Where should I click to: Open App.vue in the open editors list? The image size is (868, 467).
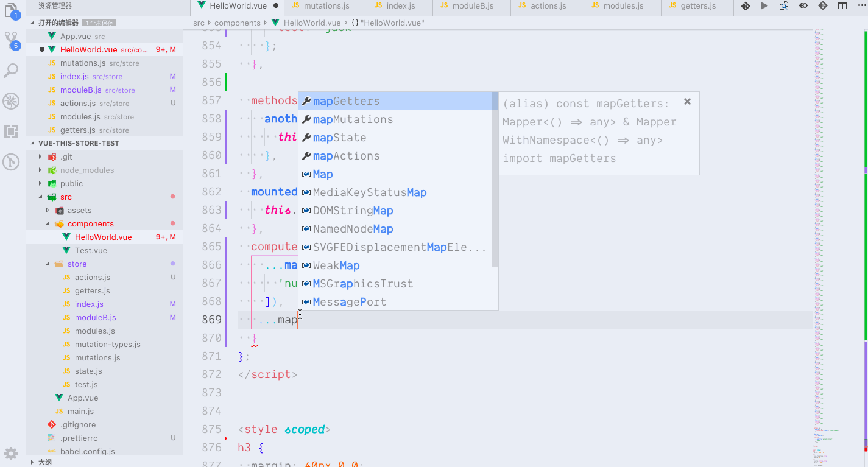tap(105, 36)
